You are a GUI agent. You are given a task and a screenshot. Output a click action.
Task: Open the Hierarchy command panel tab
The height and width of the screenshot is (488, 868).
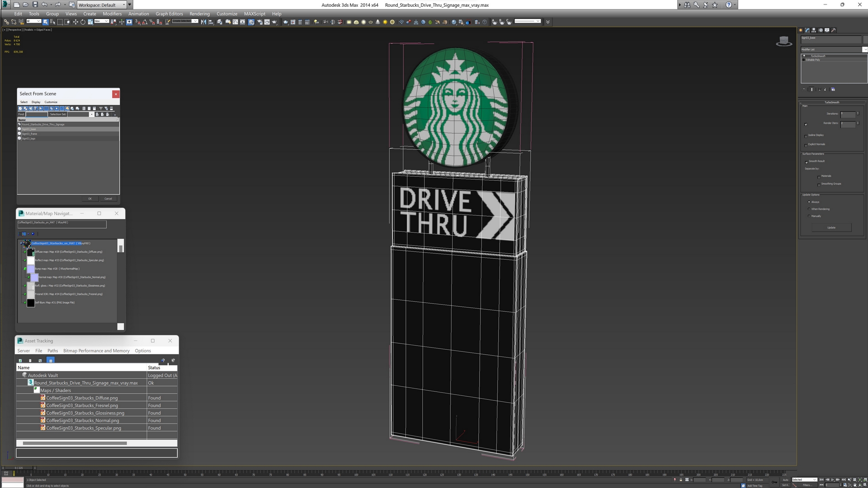click(814, 30)
